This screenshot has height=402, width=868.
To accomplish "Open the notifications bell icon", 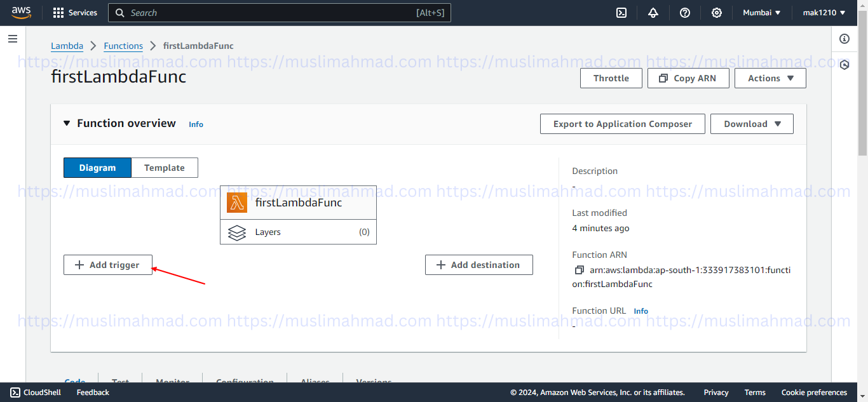I will pyautogui.click(x=653, y=13).
